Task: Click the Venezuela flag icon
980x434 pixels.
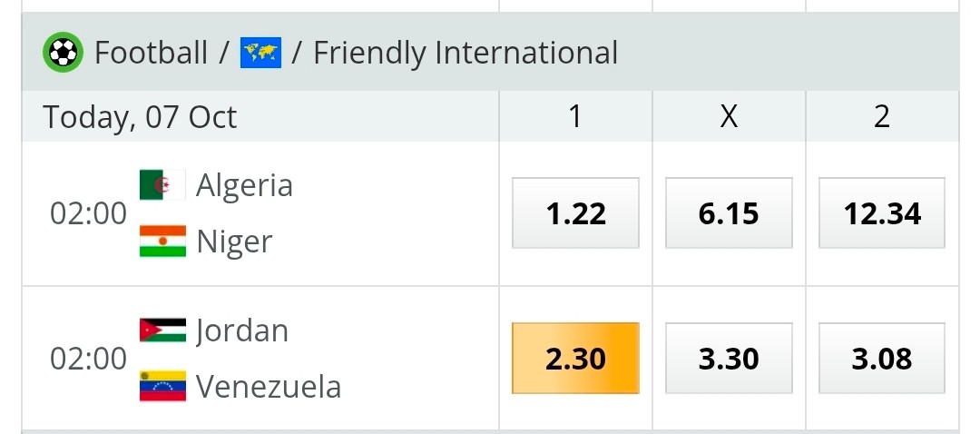Action: click(162, 386)
